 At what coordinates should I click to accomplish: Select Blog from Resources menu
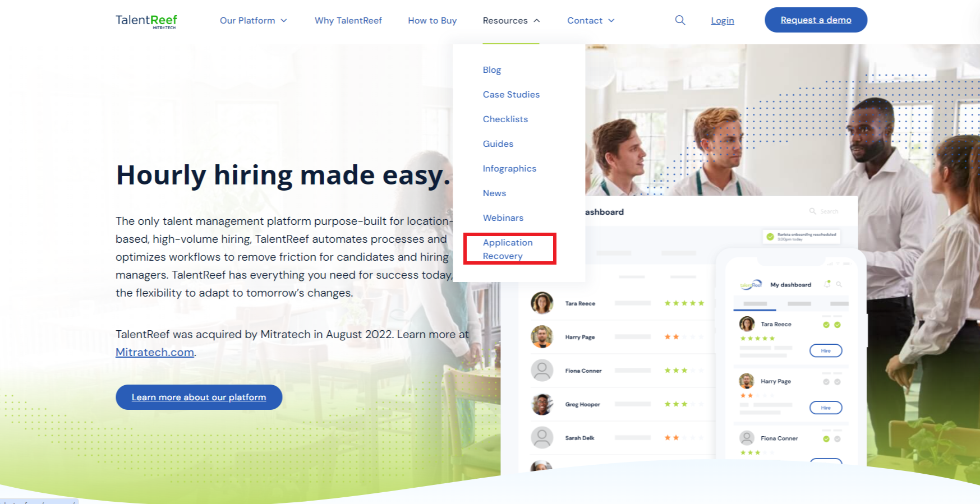[491, 70]
